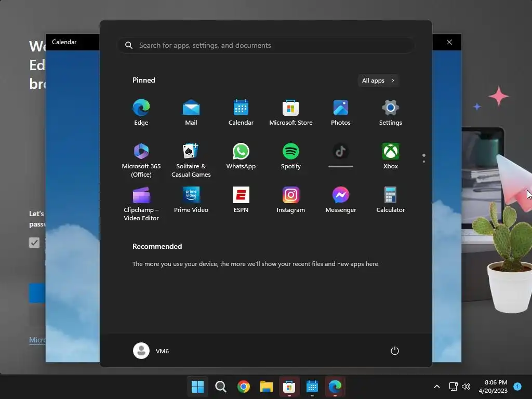The height and width of the screenshot is (399, 532).
Task: Launch Clipchamp – Video Editor
Action: [141, 204]
